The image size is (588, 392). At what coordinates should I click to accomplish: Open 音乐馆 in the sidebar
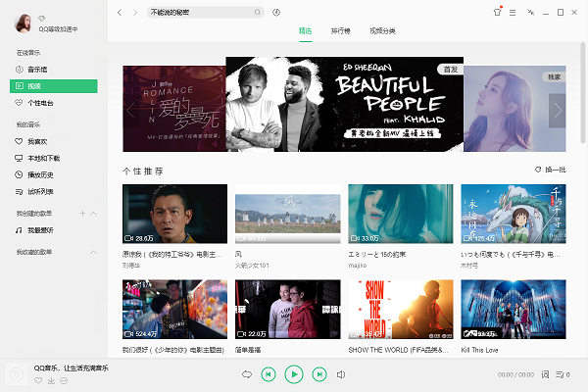(37, 70)
